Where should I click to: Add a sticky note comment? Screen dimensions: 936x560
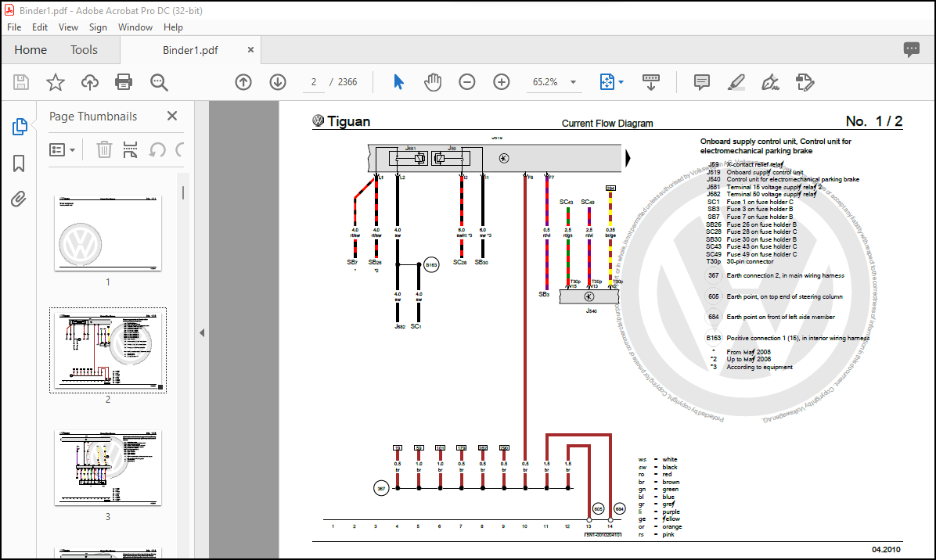702,82
